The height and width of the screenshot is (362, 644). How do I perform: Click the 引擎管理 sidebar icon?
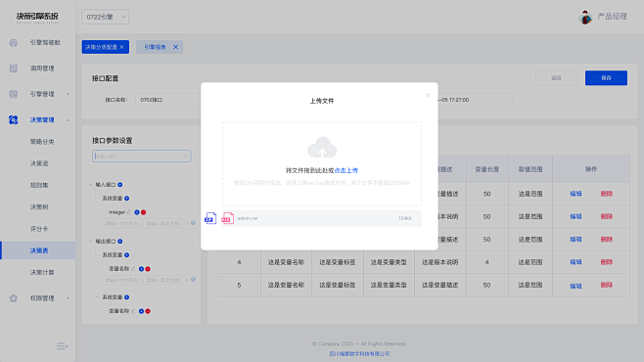pyautogui.click(x=14, y=94)
